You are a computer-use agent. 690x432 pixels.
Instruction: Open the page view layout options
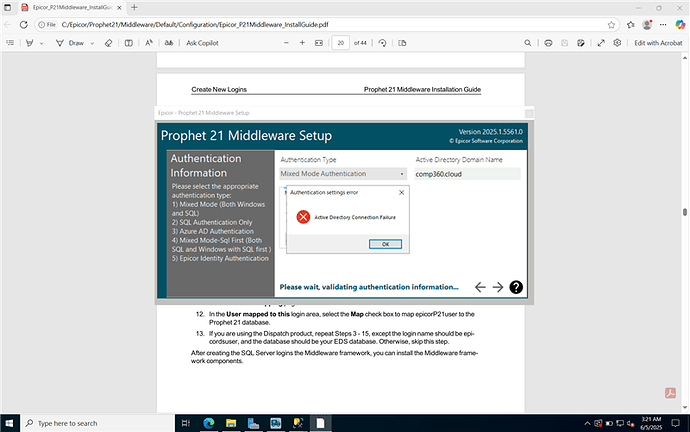[402, 43]
